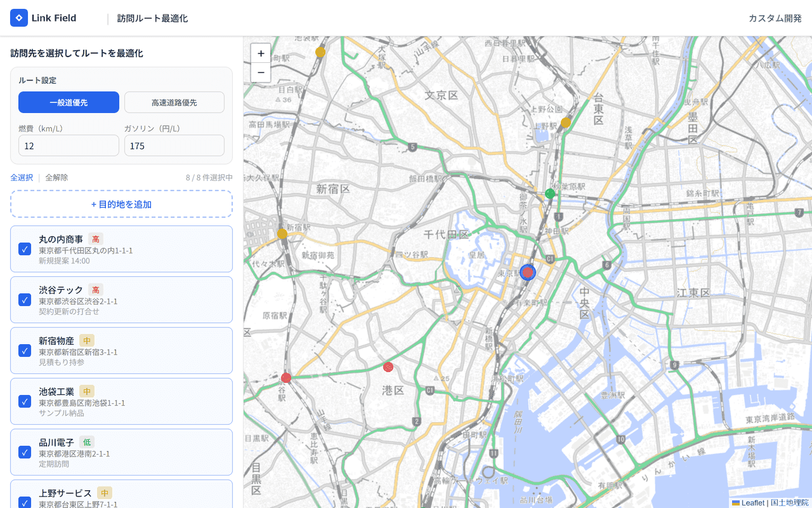Click the ルート設定 section label
Image resolution: width=812 pixels, height=508 pixels.
(x=37, y=81)
